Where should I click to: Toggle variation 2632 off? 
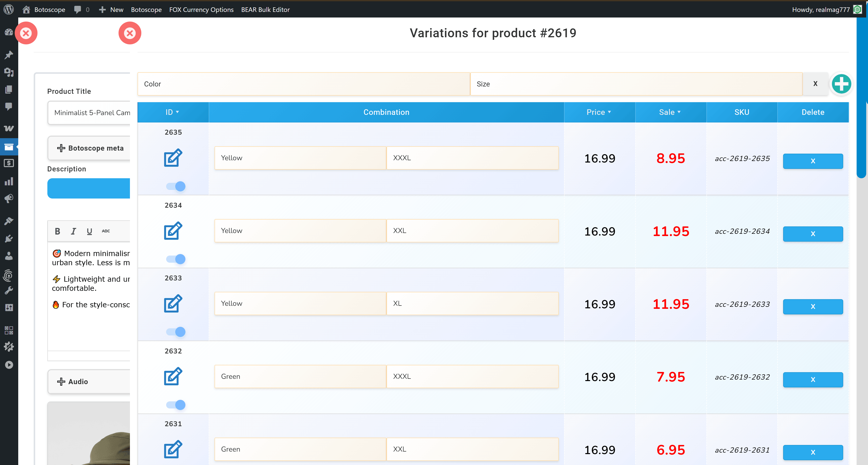[176, 405]
